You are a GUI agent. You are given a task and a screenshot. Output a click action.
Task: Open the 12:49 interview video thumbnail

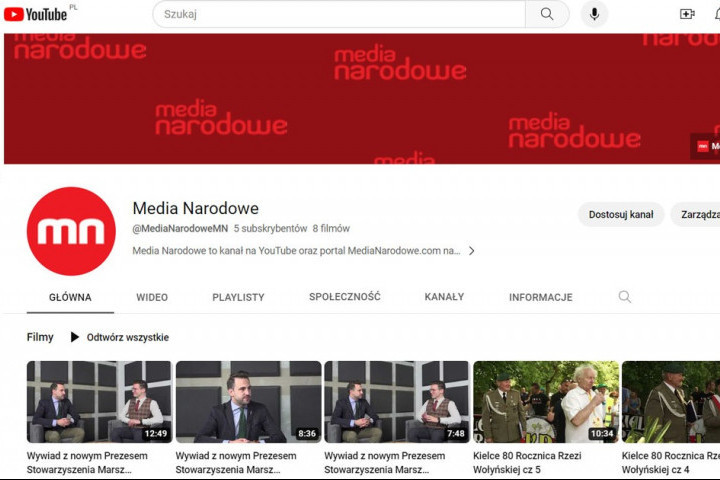99,401
